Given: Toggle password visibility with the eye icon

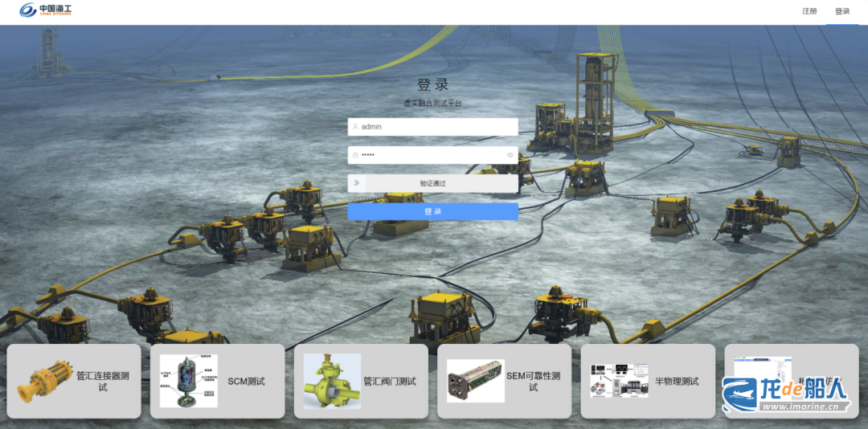Looking at the screenshot, I should 510,155.
